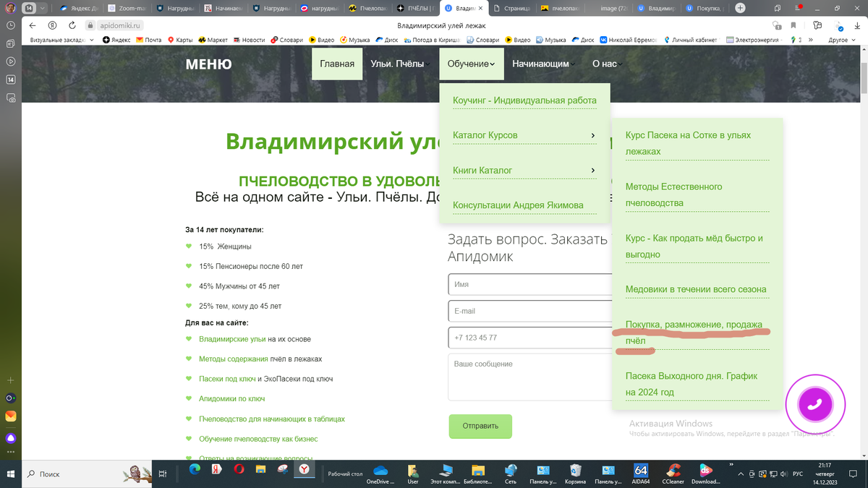This screenshot has height=488, width=868.
Task: Expand the Каталог Курсов submenu arrow
Action: pos(593,135)
